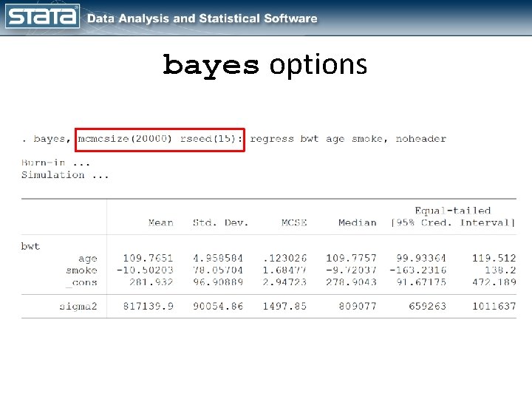The image size is (532, 399).
Task: Click age mean value 109.7651
Action: 148,258
